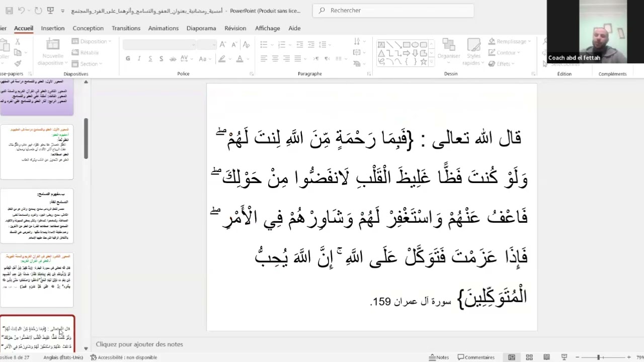Open the change case Aa dropdown
This screenshot has height=362, width=644.
click(x=205, y=59)
